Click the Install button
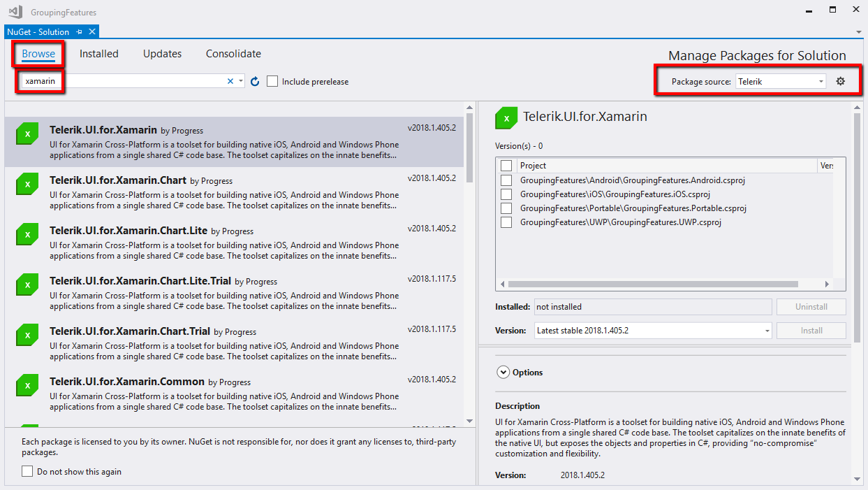The width and height of the screenshot is (868, 490). pyautogui.click(x=811, y=330)
